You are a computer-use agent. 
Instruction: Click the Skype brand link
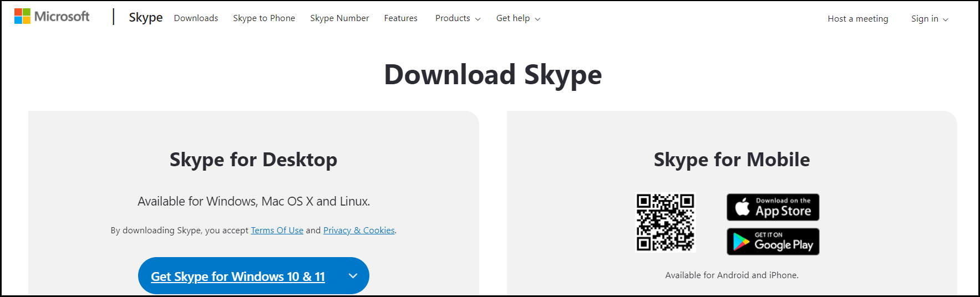tap(145, 18)
